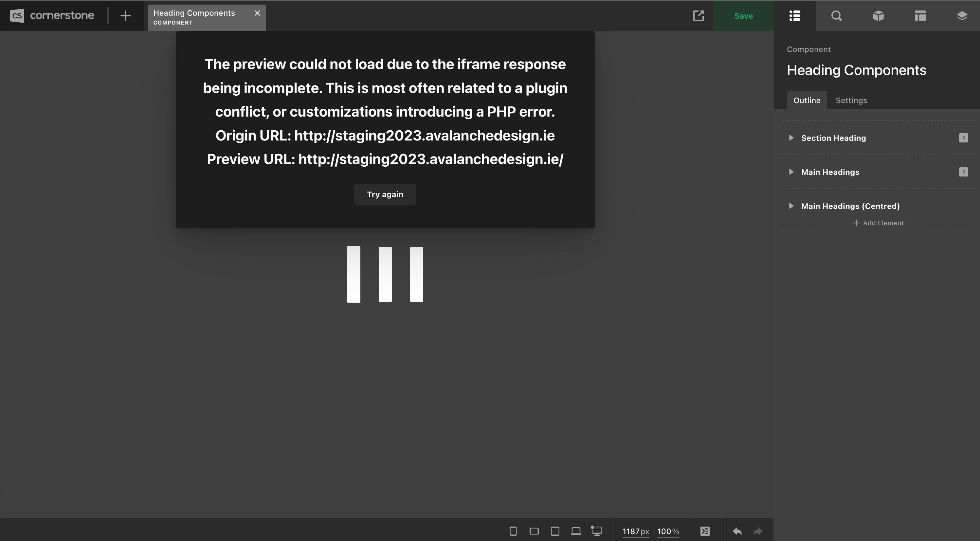Open the Elements cube icon
The width and height of the screenshot is (980, 541).
pyautogui.click(x=878, y=16)
